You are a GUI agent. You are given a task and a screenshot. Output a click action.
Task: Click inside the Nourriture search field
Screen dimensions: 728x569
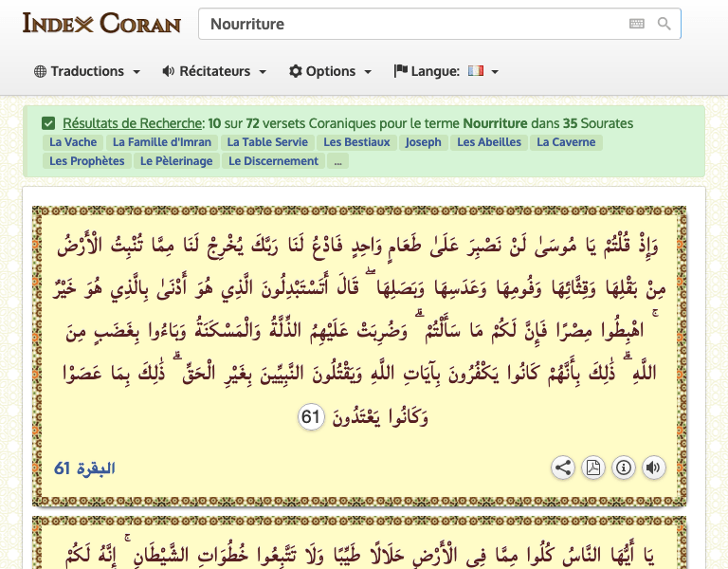408,24
